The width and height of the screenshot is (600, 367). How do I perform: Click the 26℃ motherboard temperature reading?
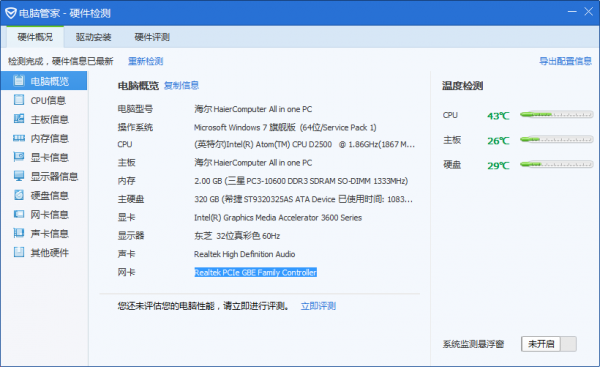(498, 141)
